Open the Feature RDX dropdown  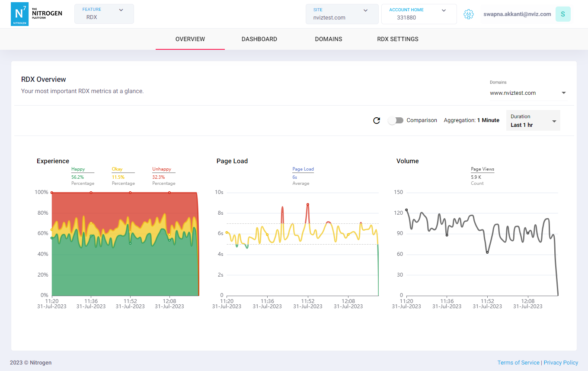point(104,14)
